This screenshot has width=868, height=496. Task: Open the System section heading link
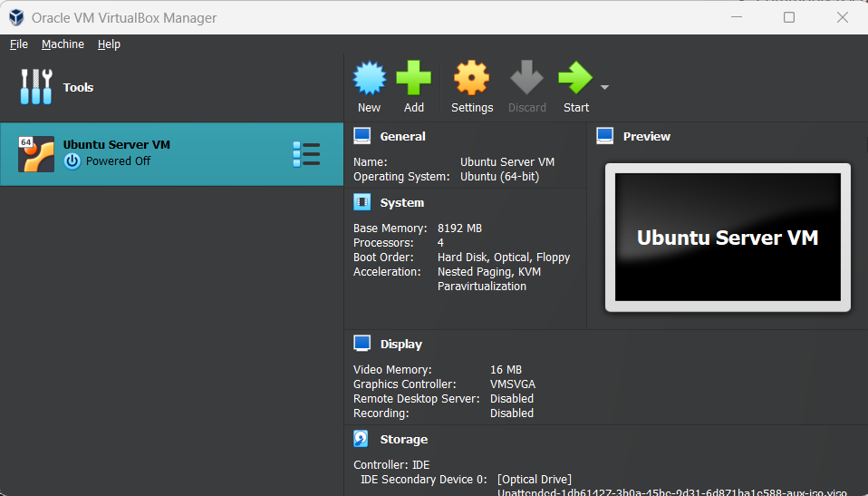pyautogui.click(x=402, y=203)
